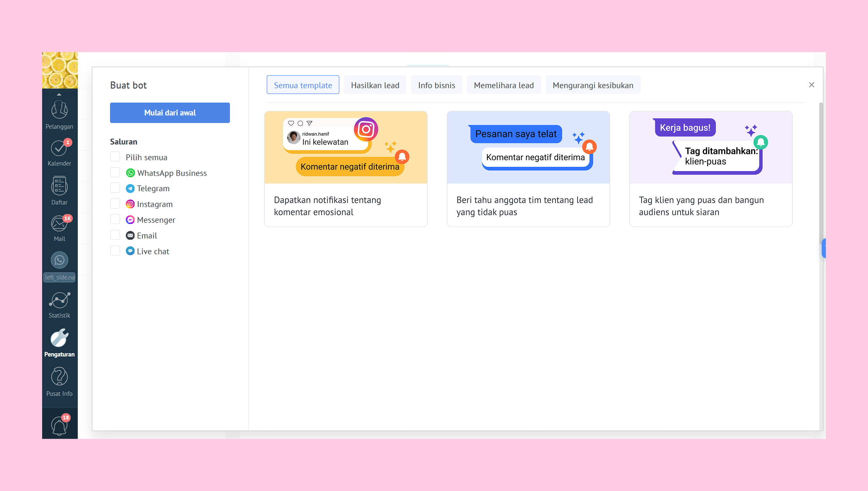This screenshot has height=491, width=868.
Task: Click 'Beri tahu anggota tim tentang lead' text
Action: click(x=524, y=200)
